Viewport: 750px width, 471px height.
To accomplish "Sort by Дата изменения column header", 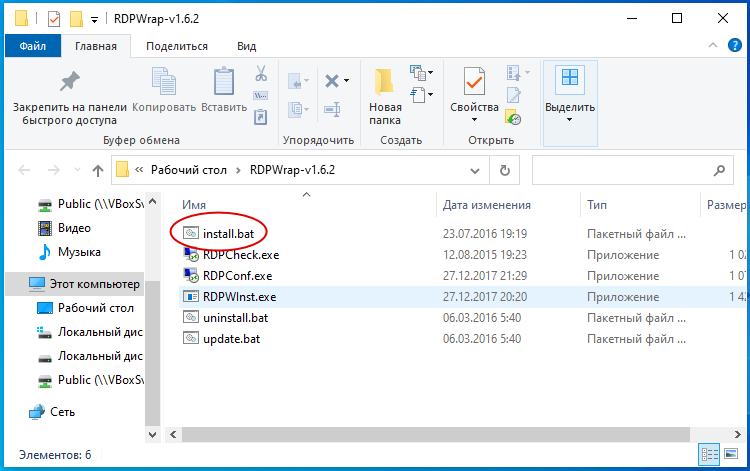I will point(486,205).
